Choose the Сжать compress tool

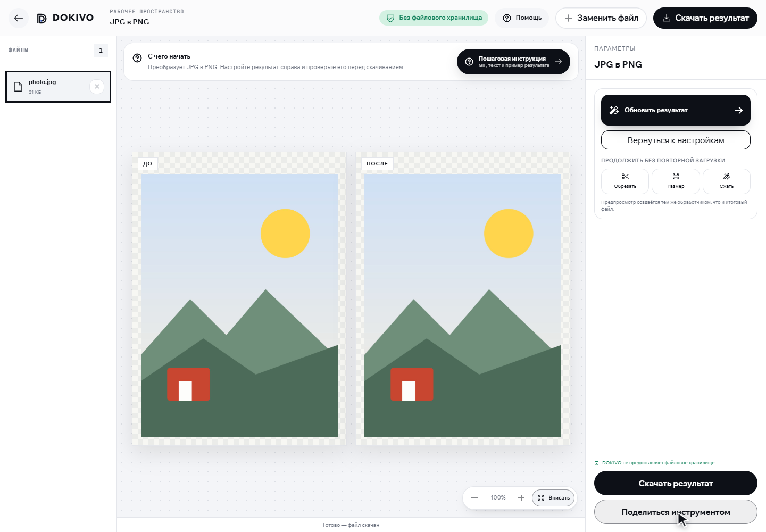coord(727,181)
